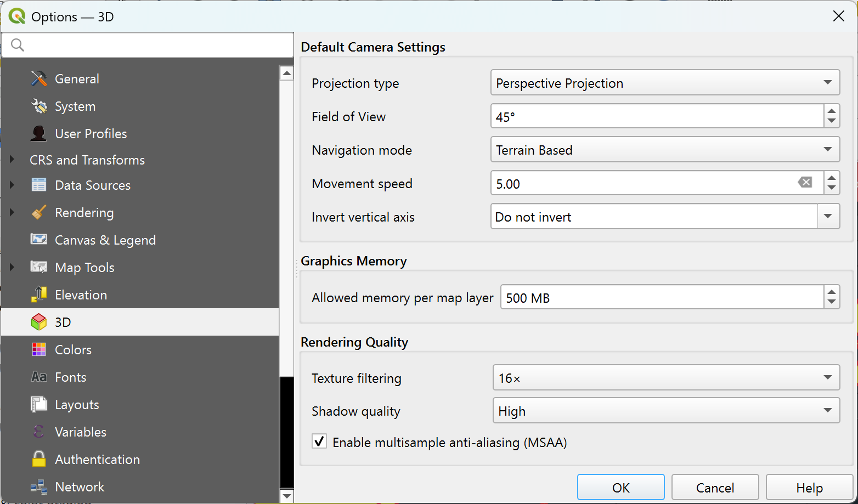The height and width of the screenshot is (504, 858).
Task: Click sidebar scrollbar up arrow
Action: pos(286,73)
